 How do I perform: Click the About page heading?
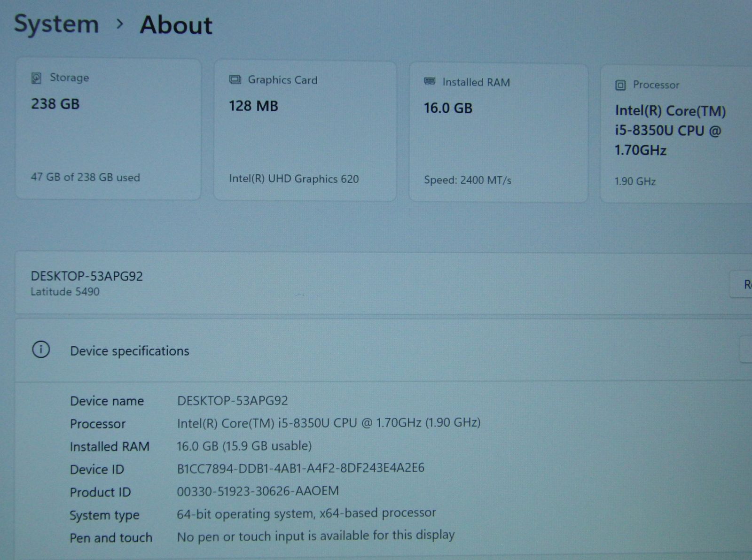[176, 25]
